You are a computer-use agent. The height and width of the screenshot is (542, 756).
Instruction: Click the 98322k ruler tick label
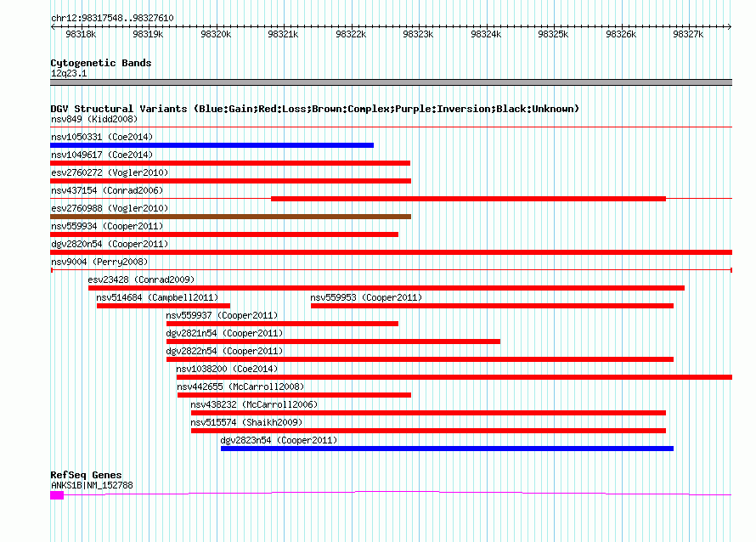[351, 34]
